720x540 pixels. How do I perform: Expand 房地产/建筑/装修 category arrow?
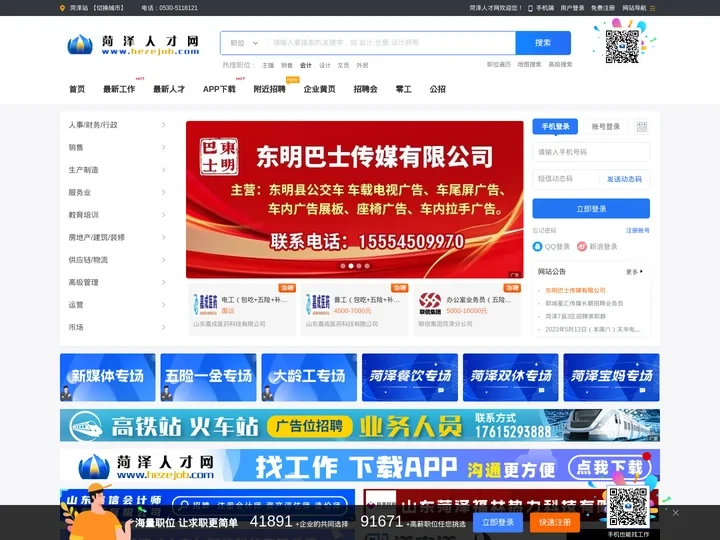pos(163,237)
